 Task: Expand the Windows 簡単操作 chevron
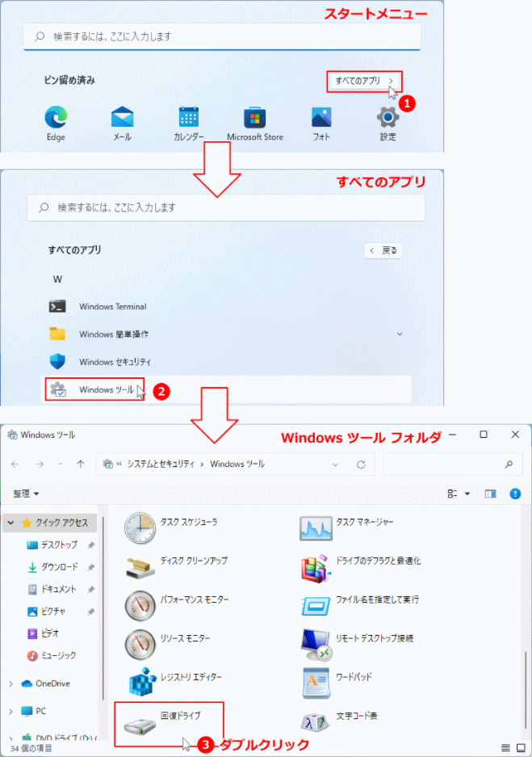click(400, 334)
